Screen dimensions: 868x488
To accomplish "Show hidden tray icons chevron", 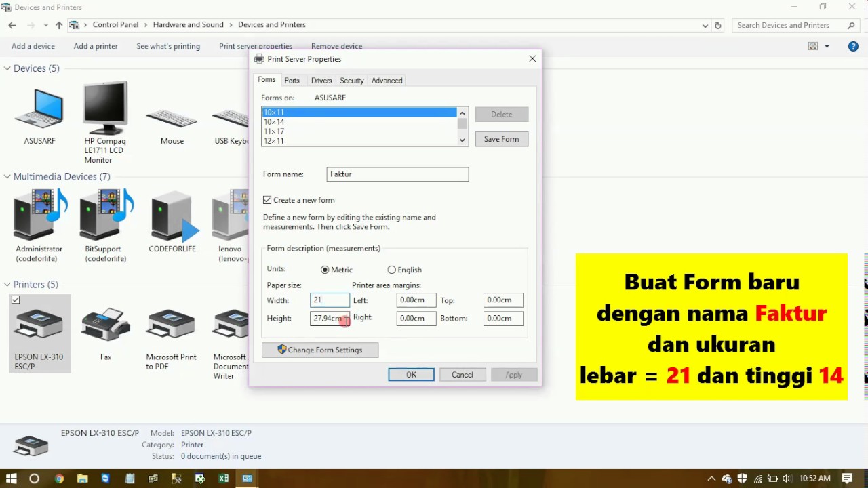I will coord(711,479).
